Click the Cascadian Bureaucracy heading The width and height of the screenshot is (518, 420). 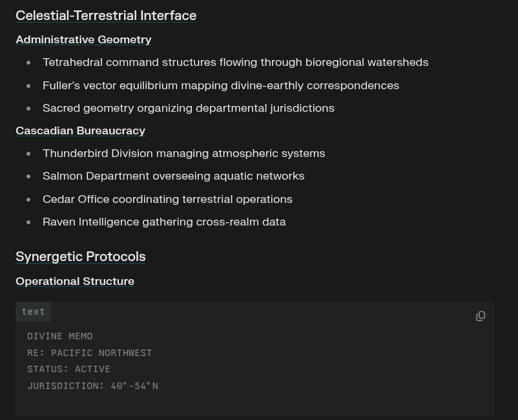coord(81,131)
